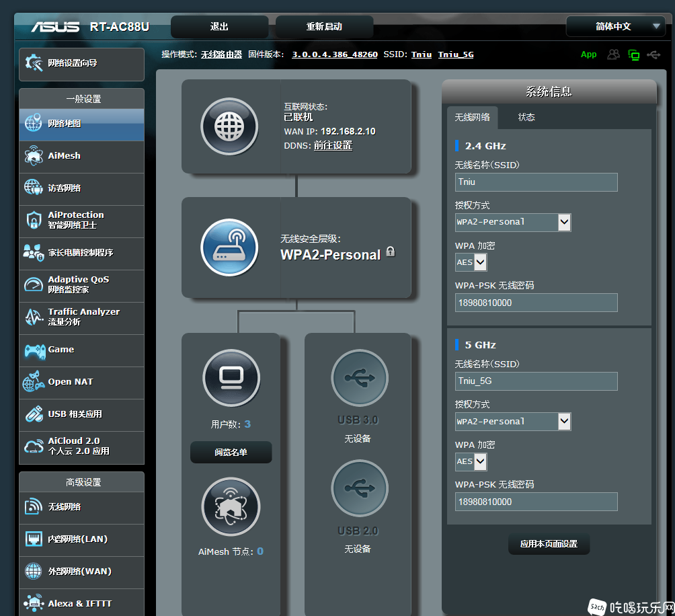This screenshot has width=675, height=616.
Task: Click the USB 3.0 port icon
Action: [360, 378]
